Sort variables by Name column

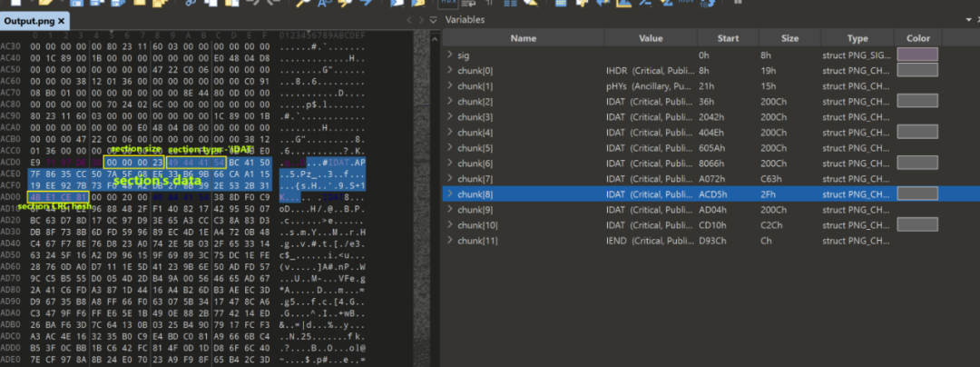[x=524, y=38]
